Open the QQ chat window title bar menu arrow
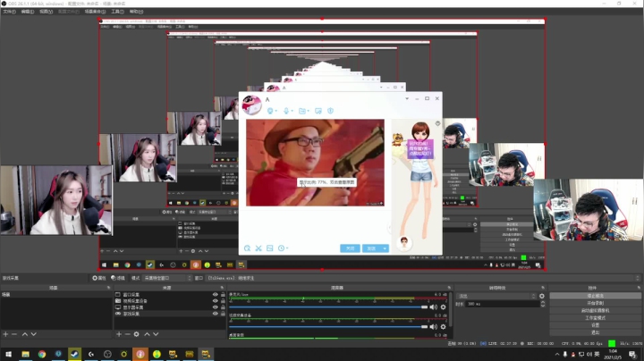The width and height of the screenshot is (644, 361). [x=407, y=98]
